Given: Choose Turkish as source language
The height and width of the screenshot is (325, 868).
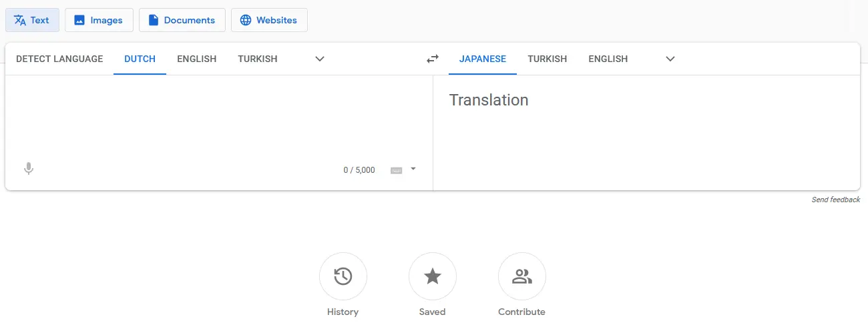Looking at the screenshot, I should pos(257,59).
